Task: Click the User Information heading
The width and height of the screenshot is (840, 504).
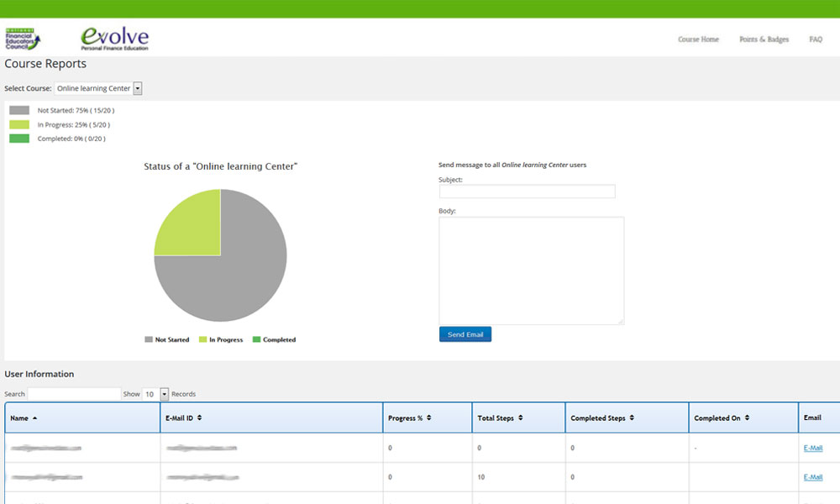Action: point(39,374)
